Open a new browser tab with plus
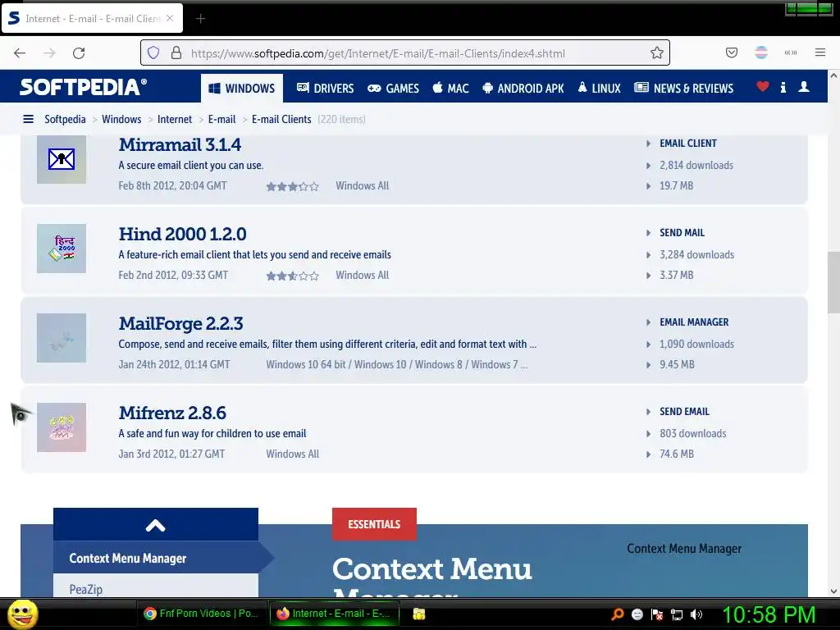 200,19
